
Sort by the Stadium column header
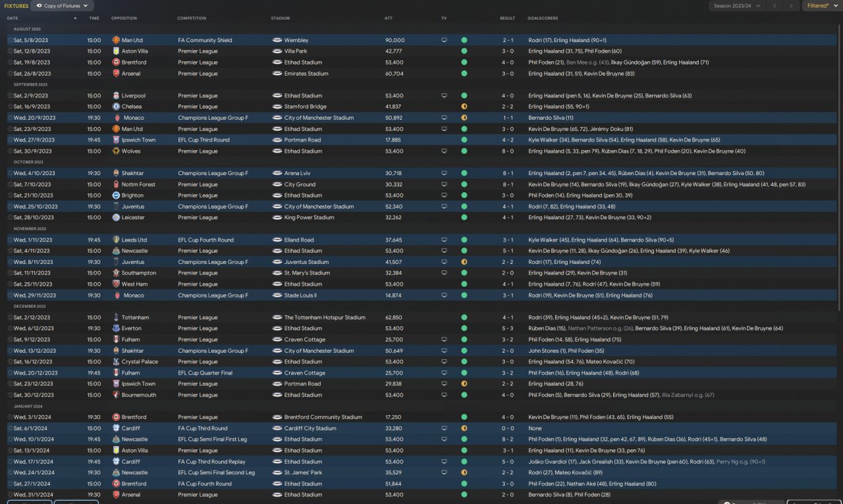[x=280, y=18]
